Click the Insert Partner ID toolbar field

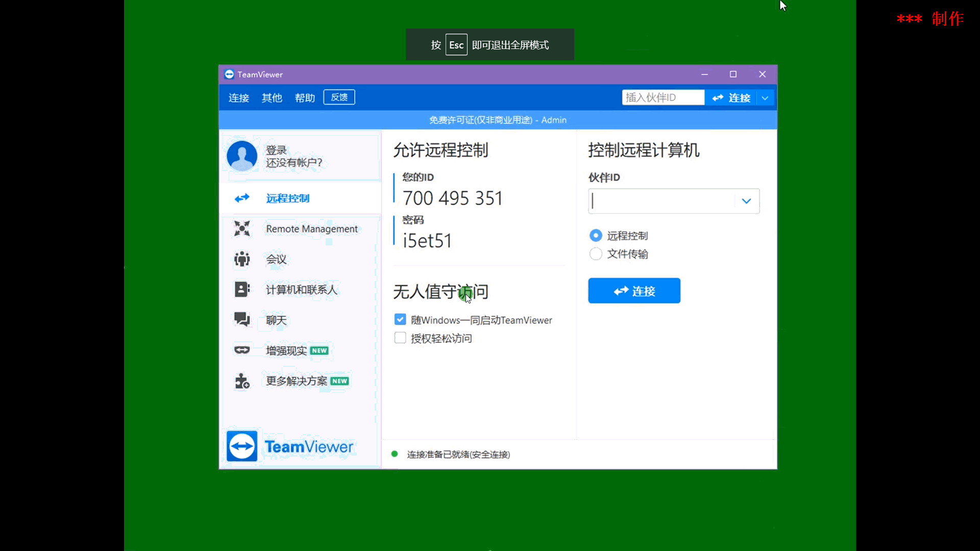[663, 97]
